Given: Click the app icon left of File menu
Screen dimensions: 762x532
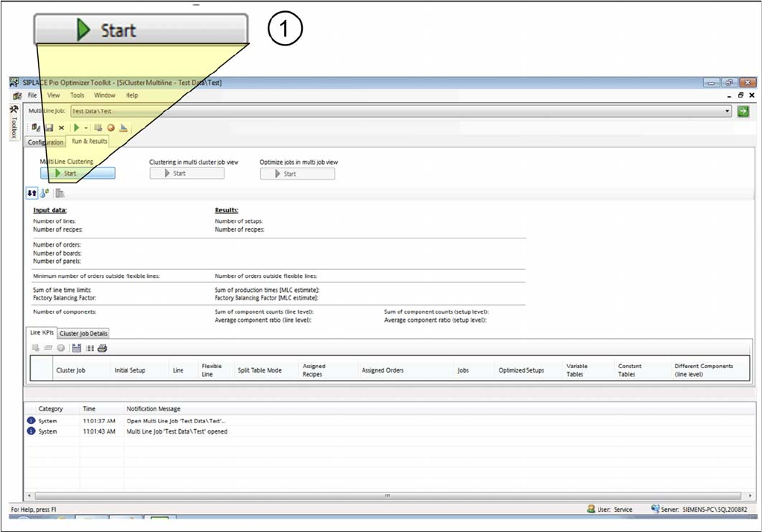Looking at the screenshot, I should [x=17, y=95].
